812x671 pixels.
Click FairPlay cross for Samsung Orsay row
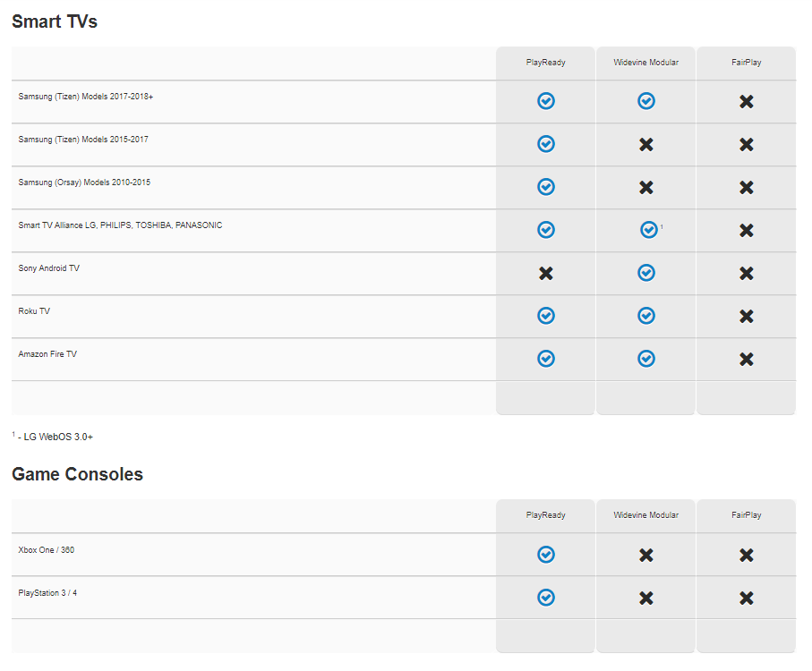click(747, 187)
